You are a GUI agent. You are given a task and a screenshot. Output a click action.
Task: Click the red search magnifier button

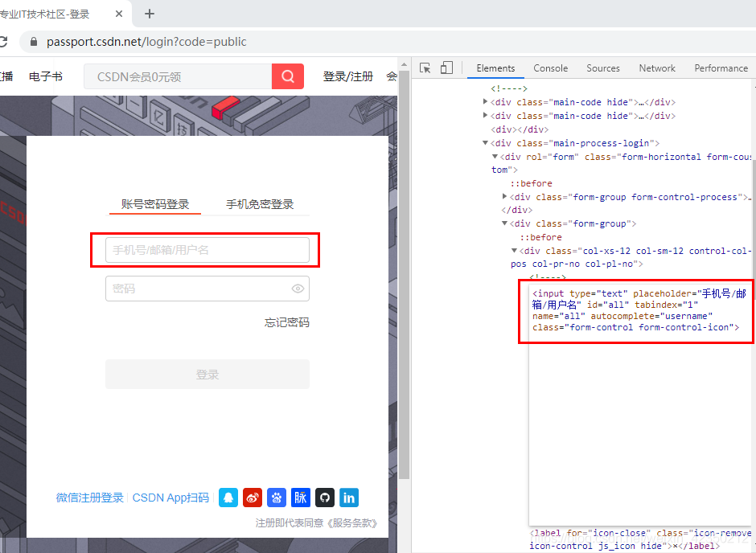tap(287, 76)
